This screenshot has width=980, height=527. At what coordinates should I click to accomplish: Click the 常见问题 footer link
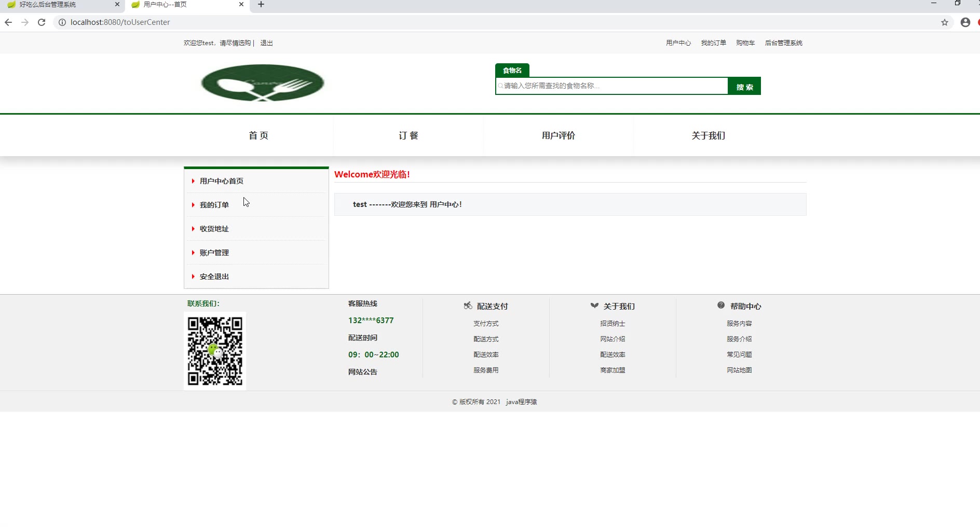tap(739, 355)
